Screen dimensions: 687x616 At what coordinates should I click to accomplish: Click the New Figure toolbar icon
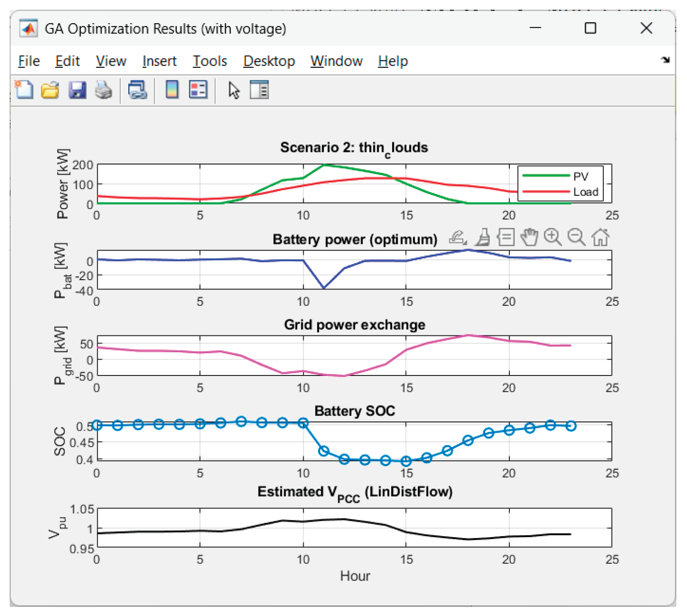tap(24, 90)
